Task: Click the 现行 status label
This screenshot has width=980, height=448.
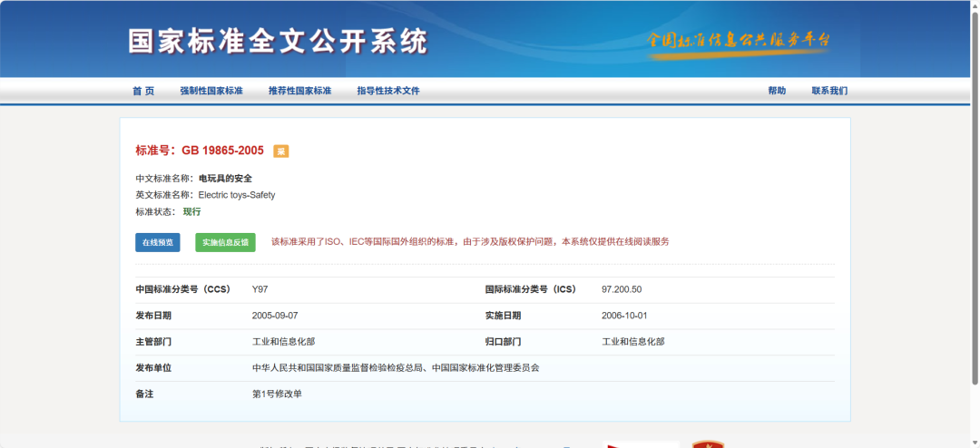Action: [x=191, y=211]
